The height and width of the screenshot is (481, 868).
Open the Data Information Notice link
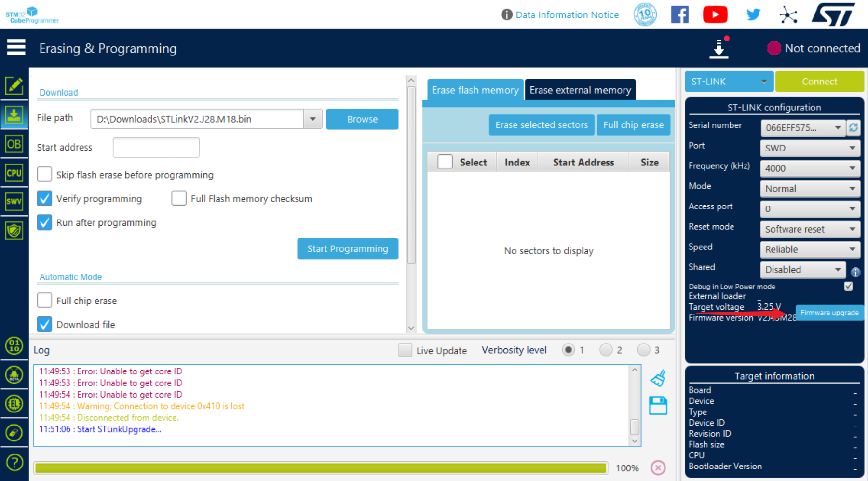(567, 14)
